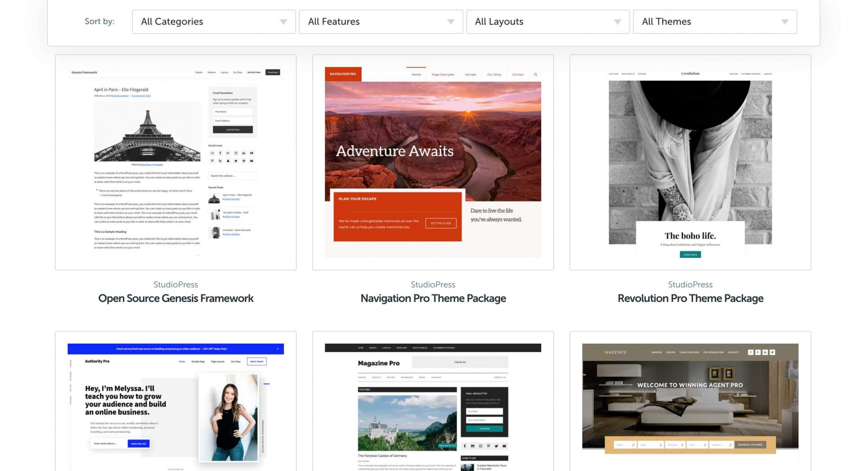Click Revolution Pro Theme Package title link
This screenshot has width=868, height=471.
(690, 298)
